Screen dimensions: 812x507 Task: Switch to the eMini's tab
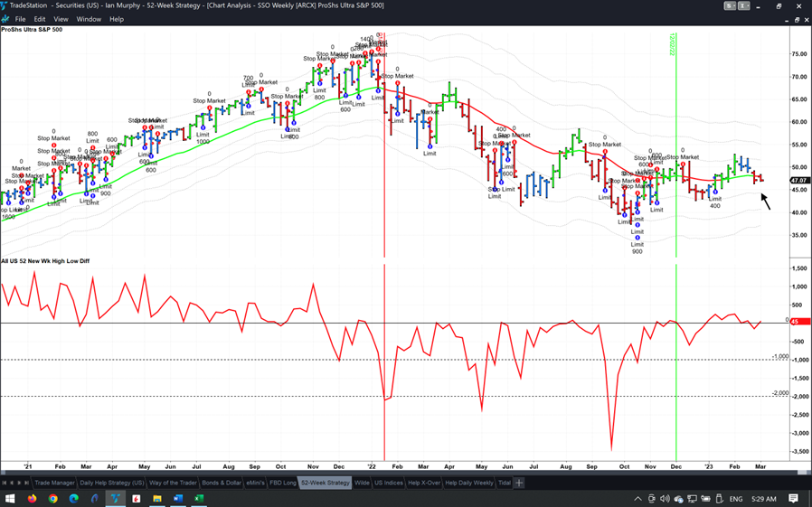coord(255,483)
